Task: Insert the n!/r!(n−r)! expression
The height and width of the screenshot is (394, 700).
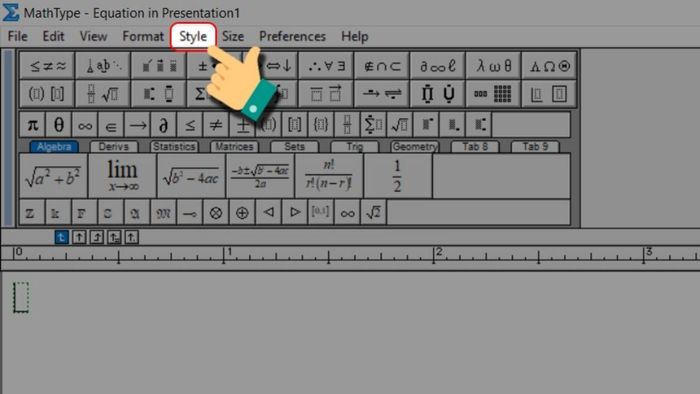Action: point(329,176)
